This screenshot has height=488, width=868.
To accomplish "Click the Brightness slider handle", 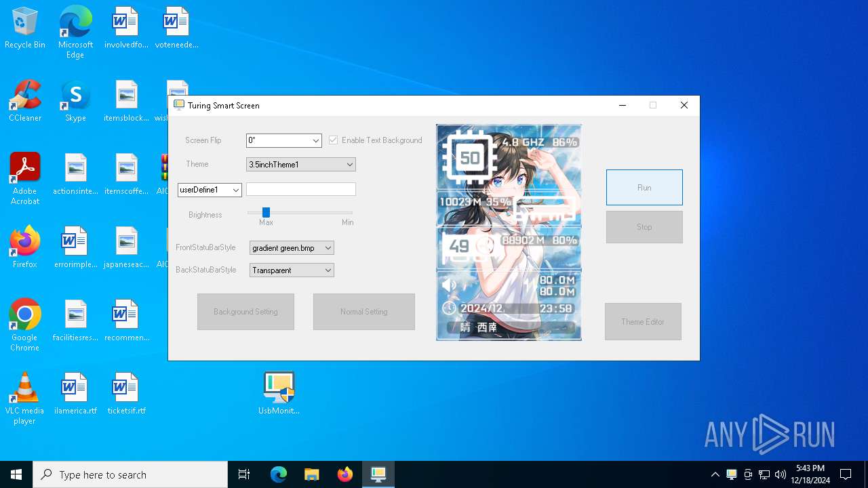I will [266, 212].
